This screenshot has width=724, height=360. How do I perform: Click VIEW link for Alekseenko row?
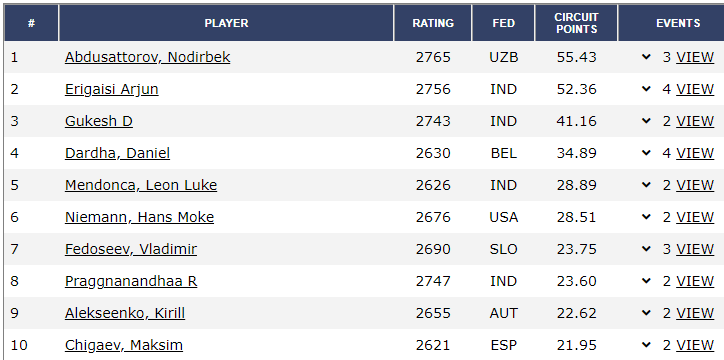(695, 313)
